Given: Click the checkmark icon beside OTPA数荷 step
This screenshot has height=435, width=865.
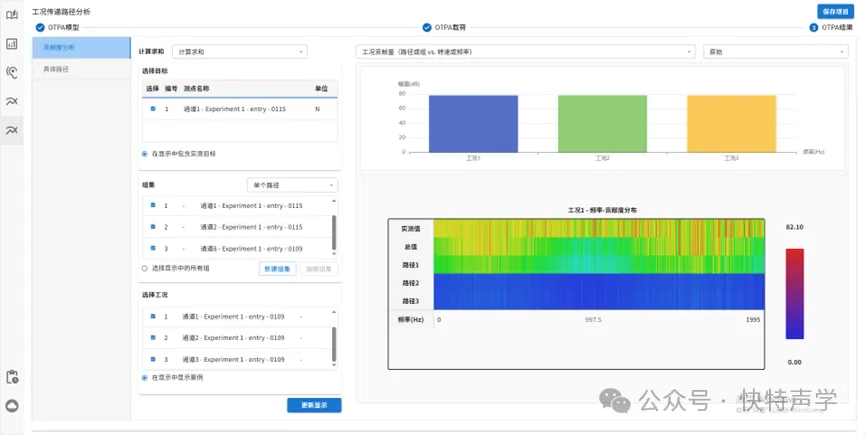Looking at the screenshot, I should (426, 28).
